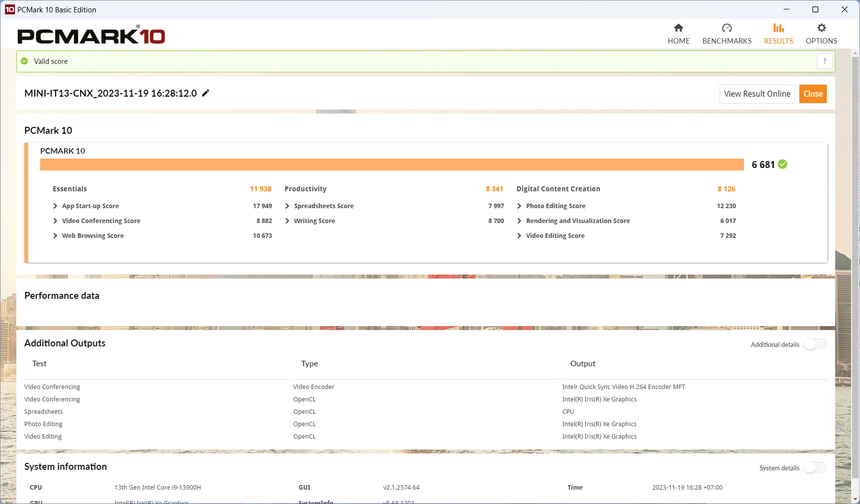Click the Type column header
Viewport: 860px width, 504px height.
(x=309, y=364)
